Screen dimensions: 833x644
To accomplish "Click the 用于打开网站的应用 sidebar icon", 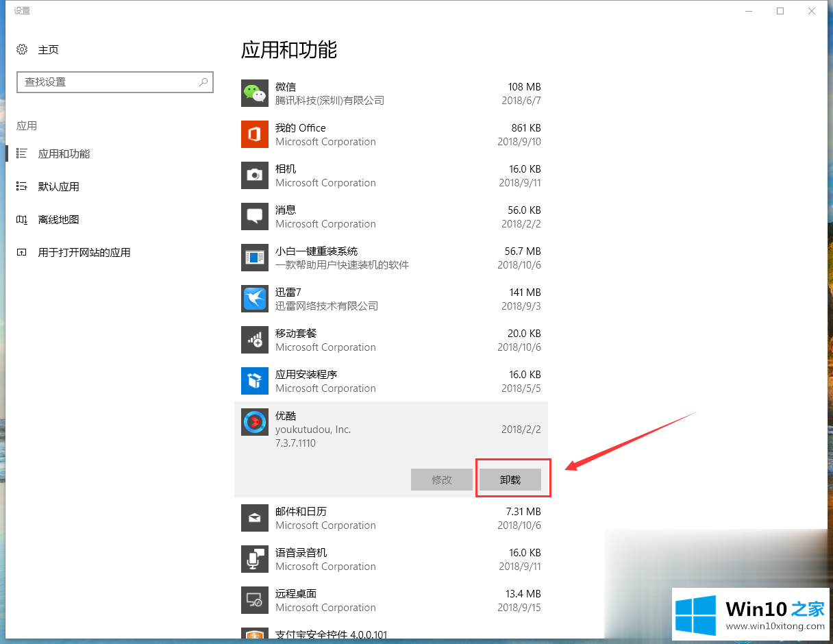I will click(22, 252).
